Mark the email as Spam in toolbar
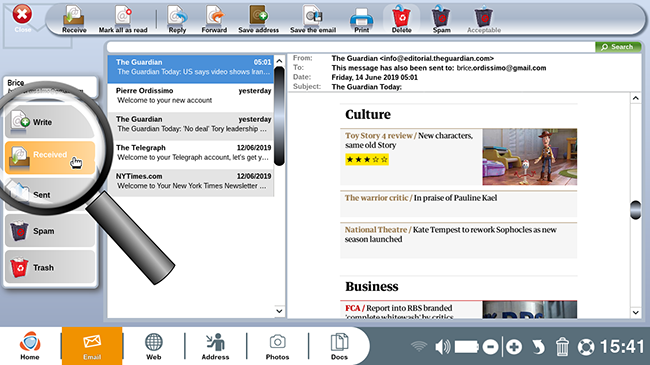Image resolution: width=650 pixels, height=365 pixels. 441,19
